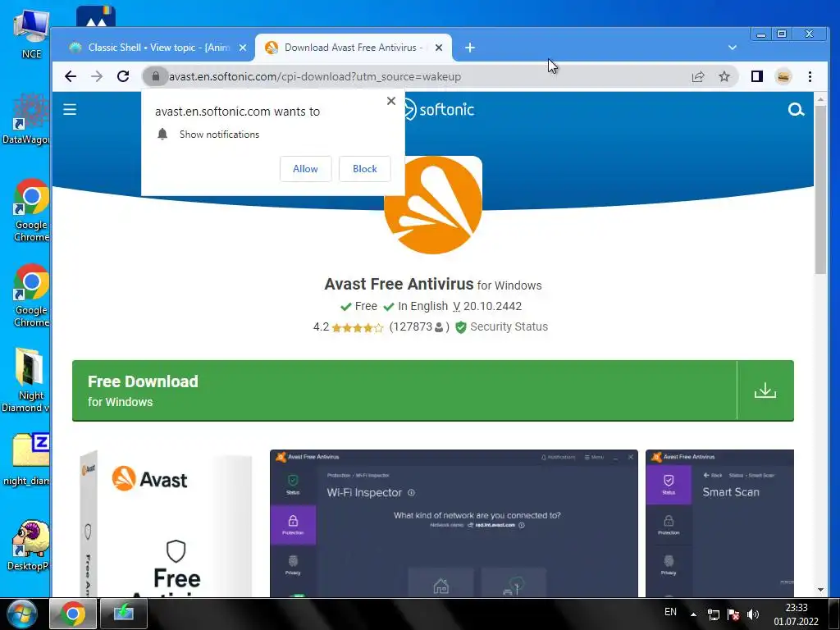Open the Avast box art thumbnail
The height and width of the screenshot is (630, 840).
click(166, 523)
